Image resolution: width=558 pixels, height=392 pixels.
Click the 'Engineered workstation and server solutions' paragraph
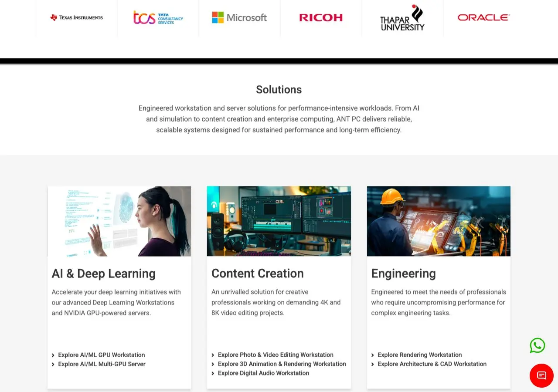(x=279, y=119)
